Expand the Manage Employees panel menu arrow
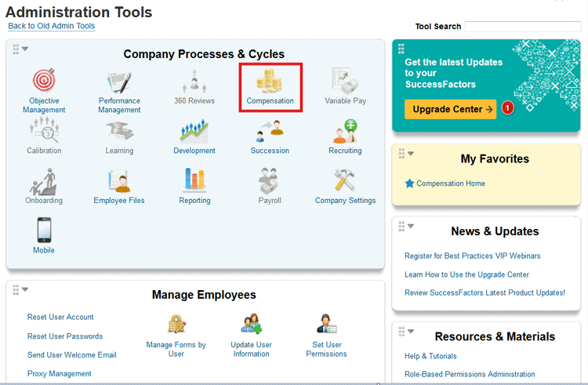This screenshot has width=588, height=385. (x=25, y=289)
